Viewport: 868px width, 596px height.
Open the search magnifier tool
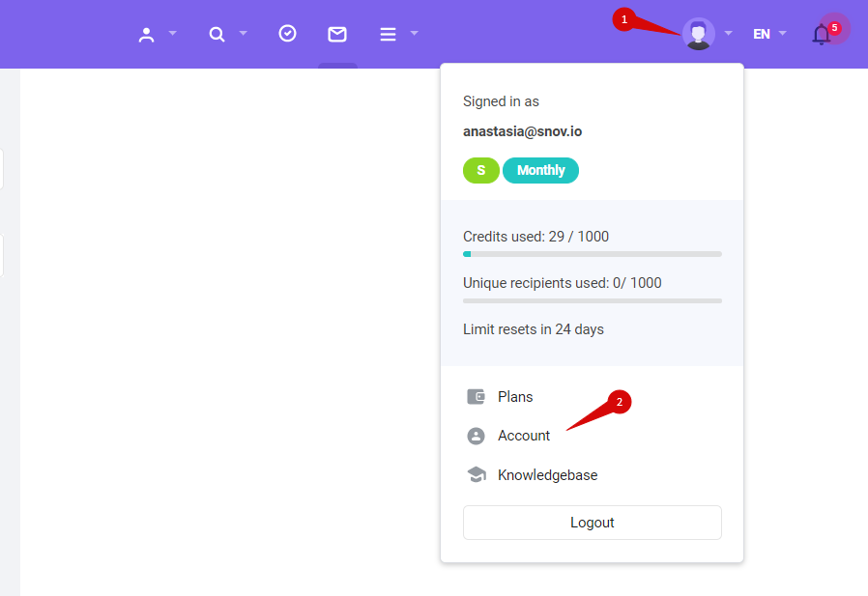[x=217, y=35]
